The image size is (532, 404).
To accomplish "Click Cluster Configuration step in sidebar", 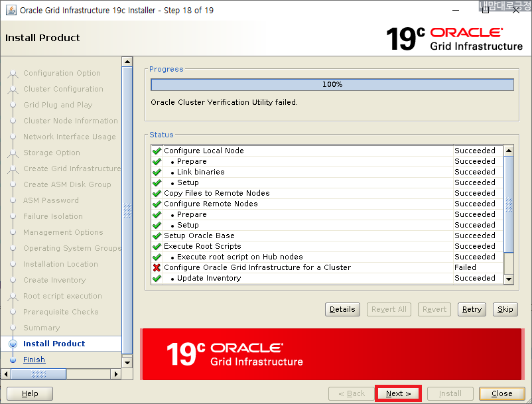I will coord(63,89).
